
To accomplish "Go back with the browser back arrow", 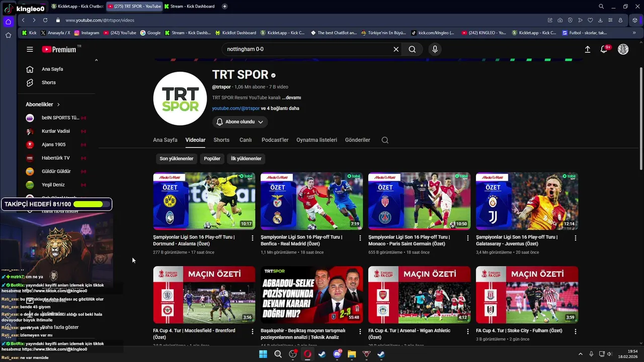I will click(23, 20).
